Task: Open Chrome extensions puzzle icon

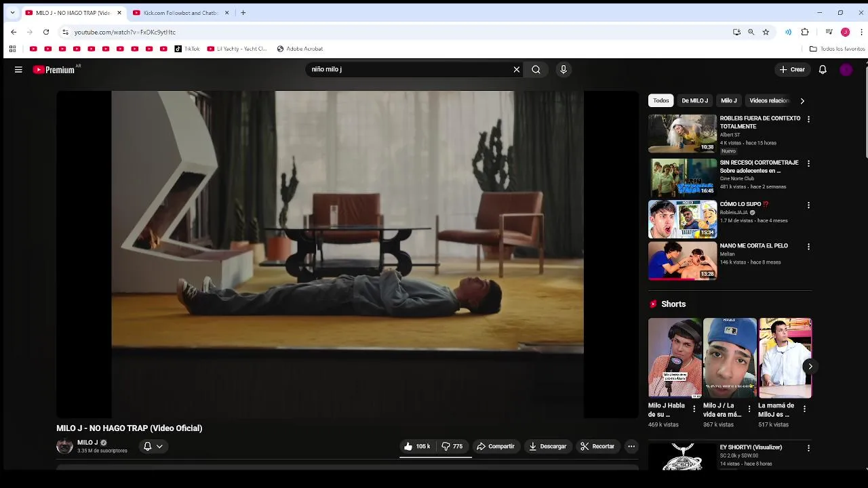Action: pos(805,32)
